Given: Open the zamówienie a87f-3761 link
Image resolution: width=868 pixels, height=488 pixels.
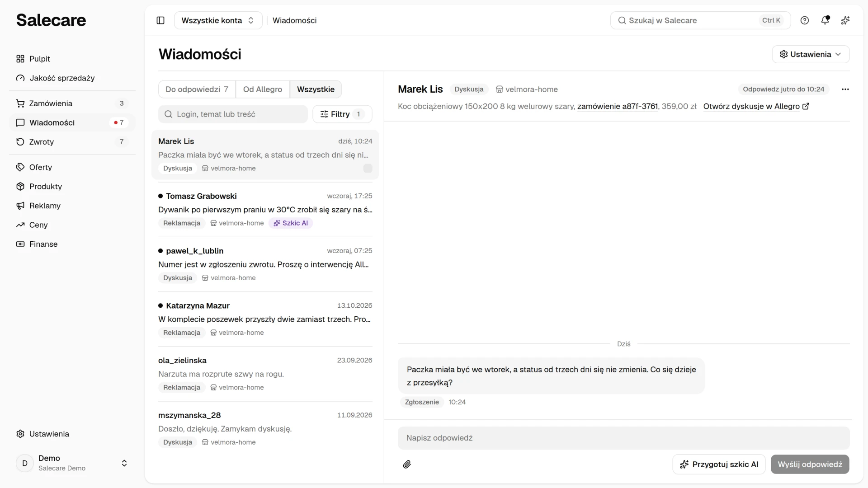Looking at the screenshot, I should 618,106.
